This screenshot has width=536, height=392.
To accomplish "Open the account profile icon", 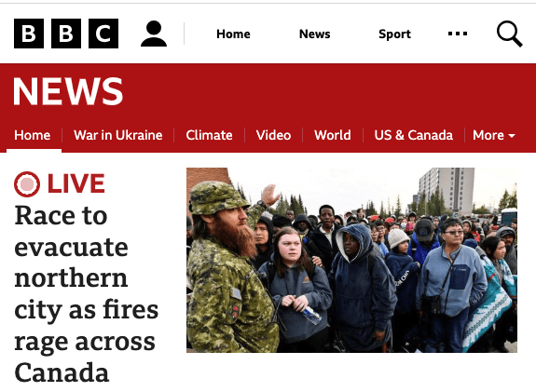I will tap(154, 34).
